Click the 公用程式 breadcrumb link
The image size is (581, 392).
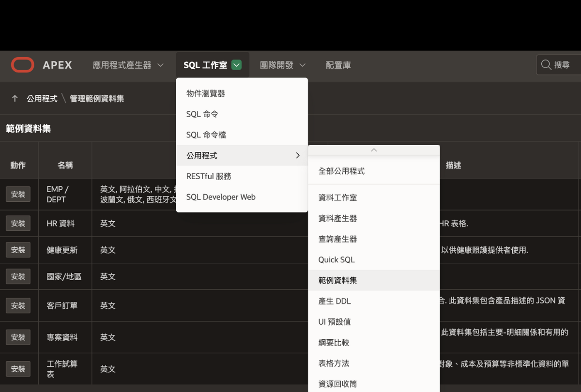(x=42, y=99)
